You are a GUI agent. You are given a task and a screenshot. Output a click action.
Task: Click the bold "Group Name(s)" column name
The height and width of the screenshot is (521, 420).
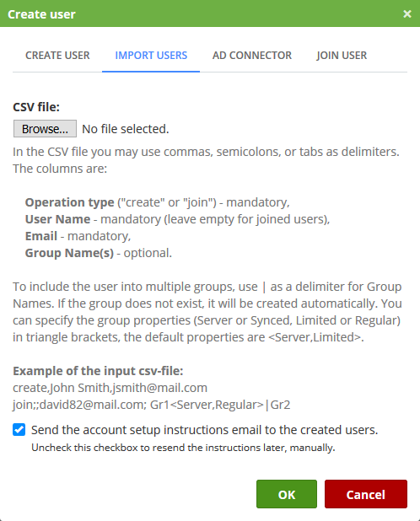tap(69, 253)
